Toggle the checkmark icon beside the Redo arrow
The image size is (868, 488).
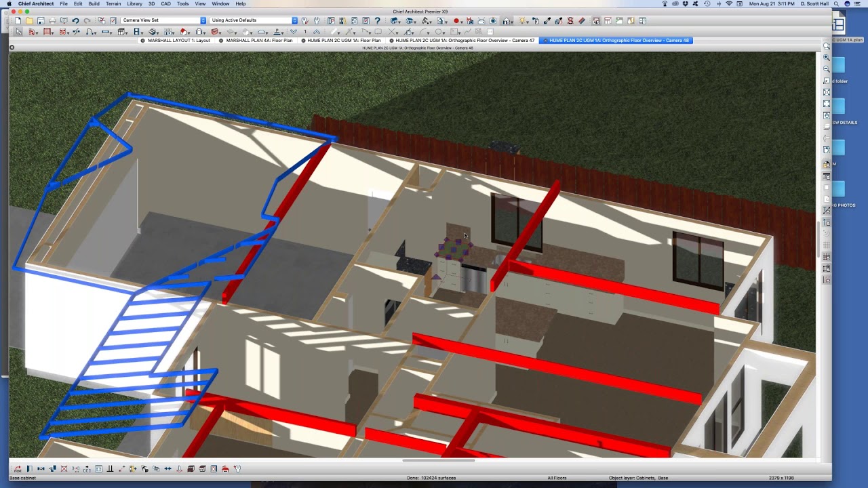pos(113,20)
